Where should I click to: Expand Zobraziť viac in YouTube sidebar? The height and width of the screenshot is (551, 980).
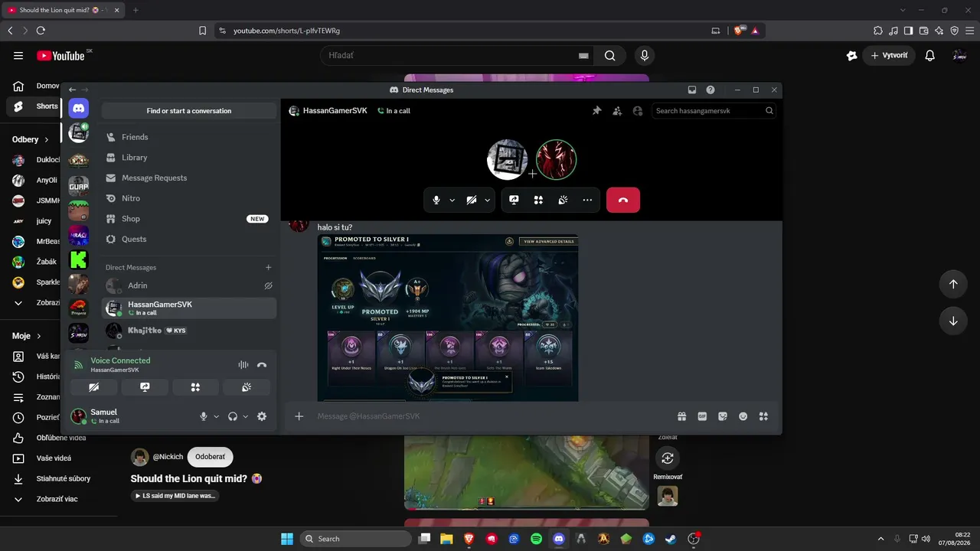[57, 499]
